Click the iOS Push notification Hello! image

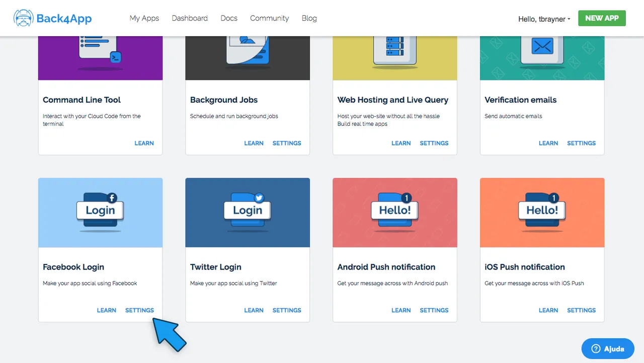coord(542,212)
